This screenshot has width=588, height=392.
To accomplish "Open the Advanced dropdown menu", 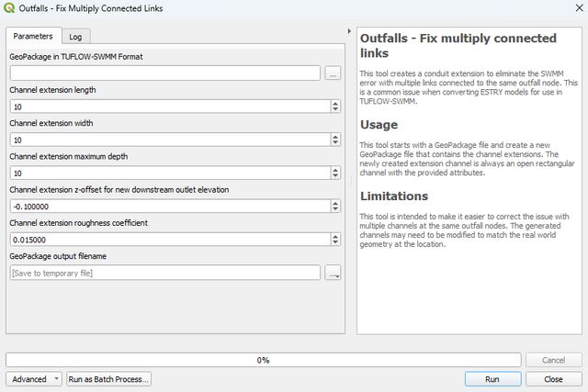I will 34,378.
